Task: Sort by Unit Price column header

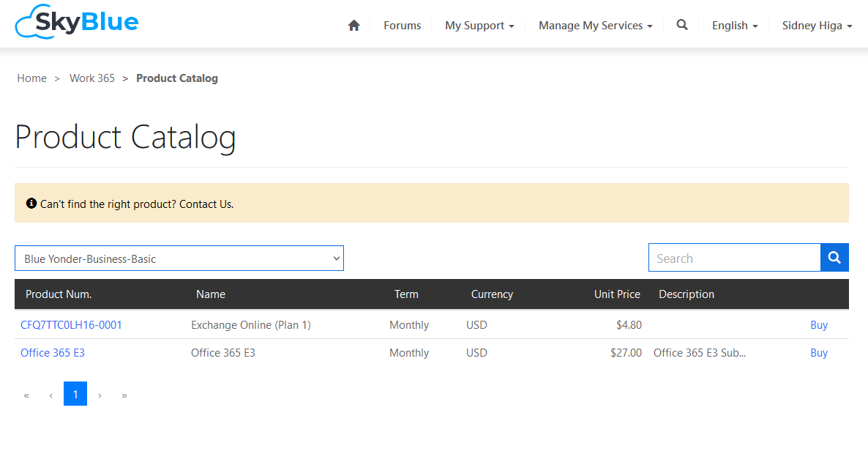Action: [617, 294]
